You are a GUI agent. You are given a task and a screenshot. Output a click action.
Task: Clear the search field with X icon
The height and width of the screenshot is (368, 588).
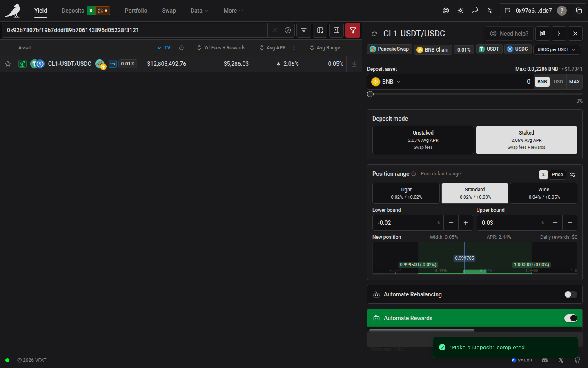(x=275, y=30)
